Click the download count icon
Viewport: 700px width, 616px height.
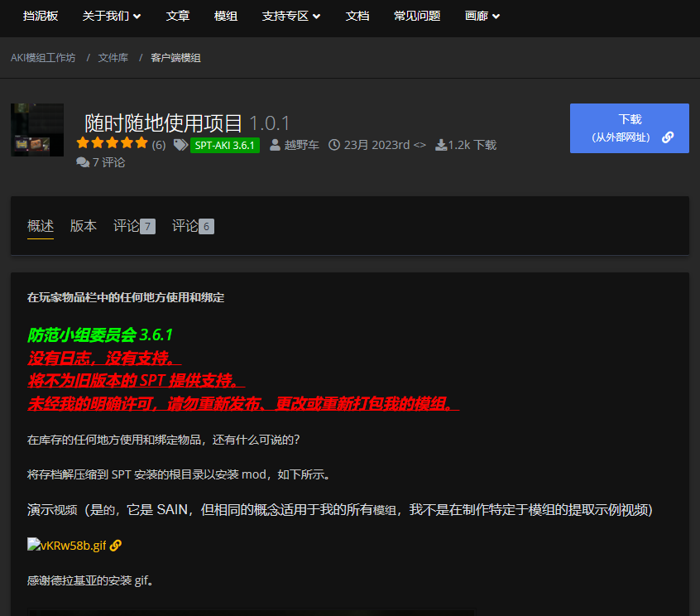point(441,145)
